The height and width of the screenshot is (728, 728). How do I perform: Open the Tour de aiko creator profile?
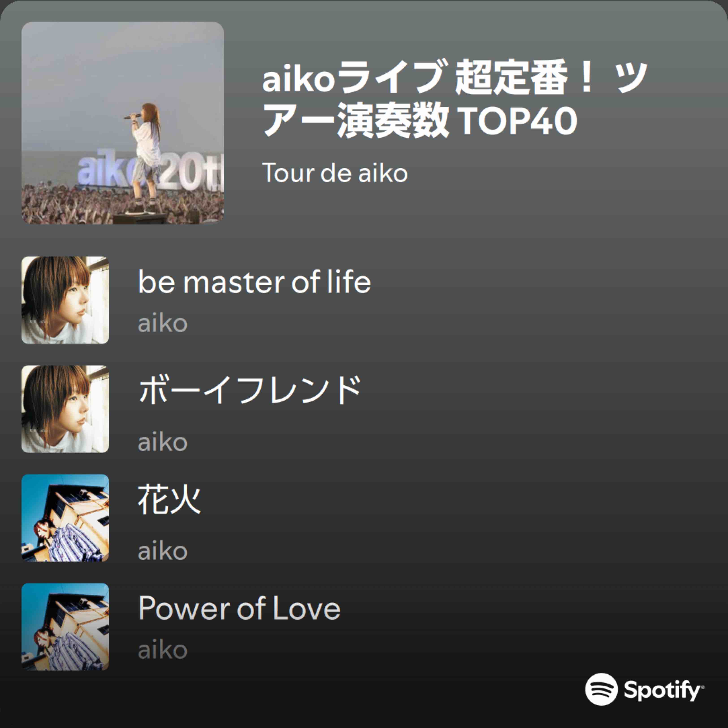click(335, 173)
